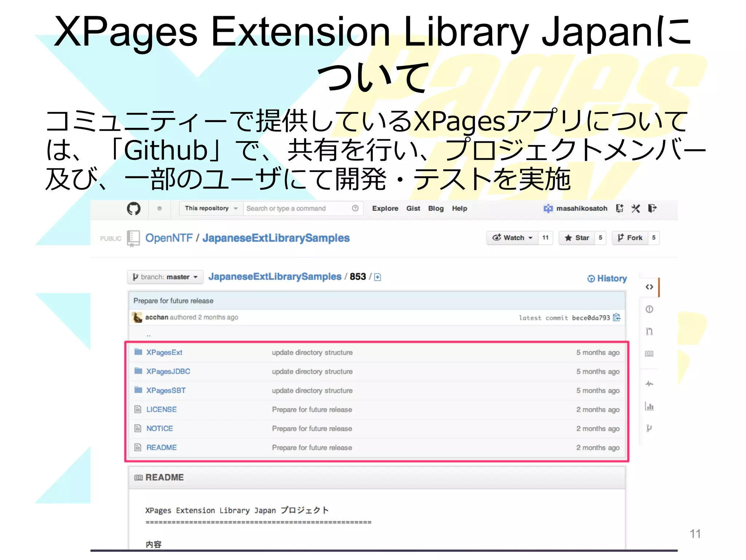Click the XPagesExt folder icon
This screenshot has width=746, height=560.
(138, 352)
